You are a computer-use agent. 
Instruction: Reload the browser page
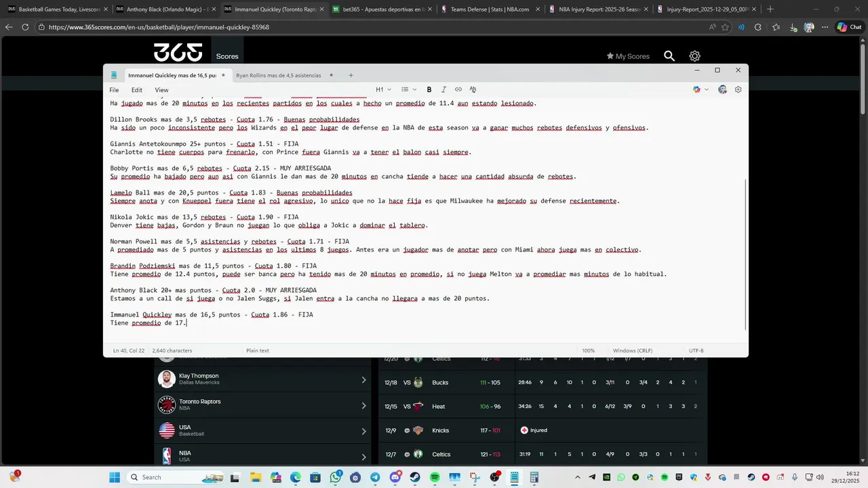[x=25, y=27]
